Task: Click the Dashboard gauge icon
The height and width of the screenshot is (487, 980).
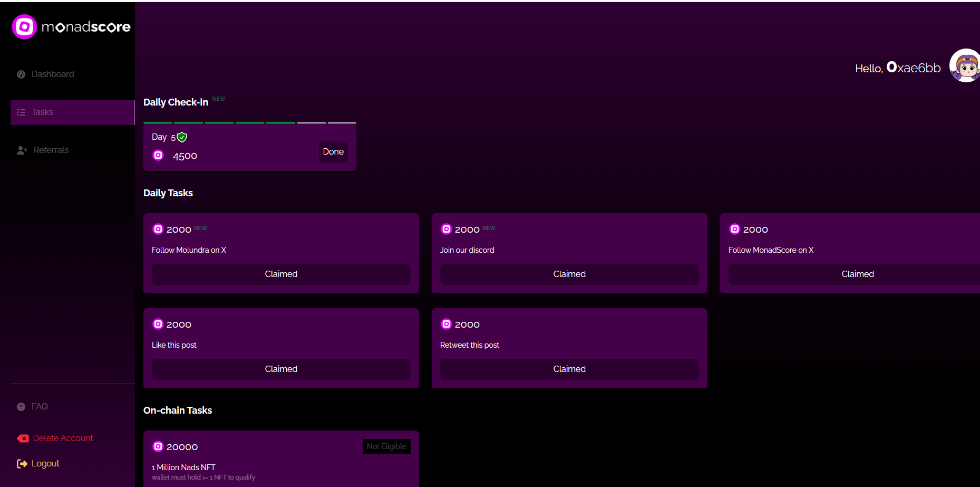Action: [x=21, y=74]
